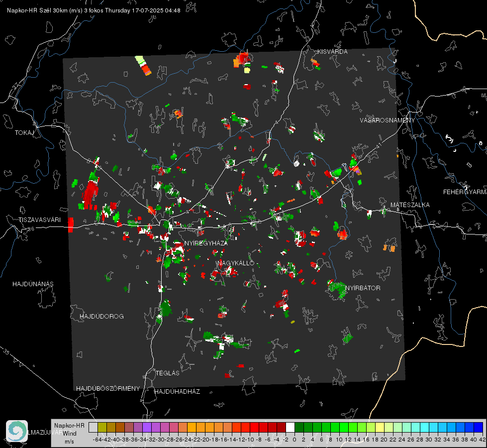This screenshot has height=448, width=487.
Task: Click the green echo cluster at Nyírbátor
Action: click(x=337, y=289)
